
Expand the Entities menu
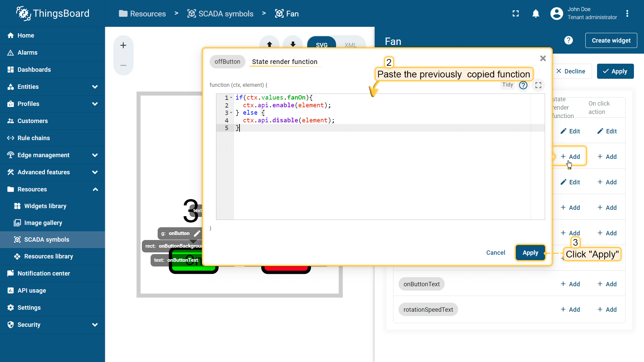[95, 87]
